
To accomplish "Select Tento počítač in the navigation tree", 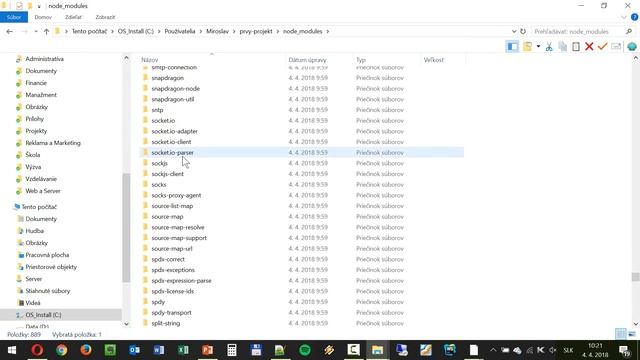I will tap(39, 207).
